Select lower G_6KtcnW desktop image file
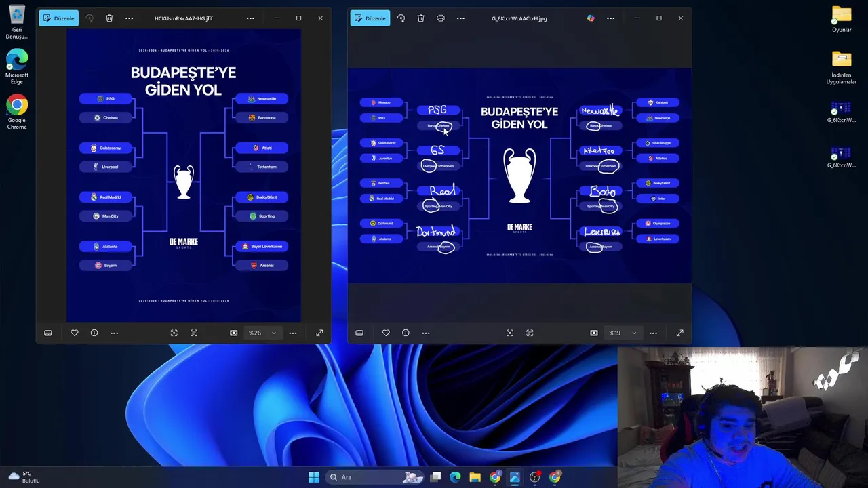The image size is (868, 488). pos(842,157)
